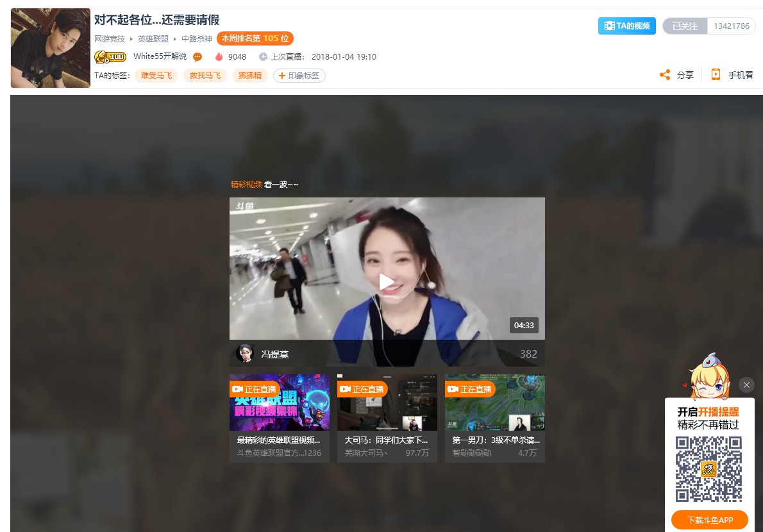The image size is (763, 532).
Task: Toggle the 已关注 follow button
Action: coord(685,26)
